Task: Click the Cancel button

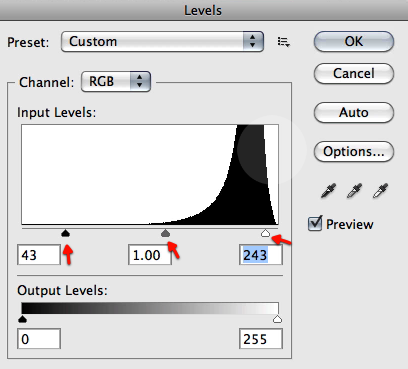Action: click(354, 73)
